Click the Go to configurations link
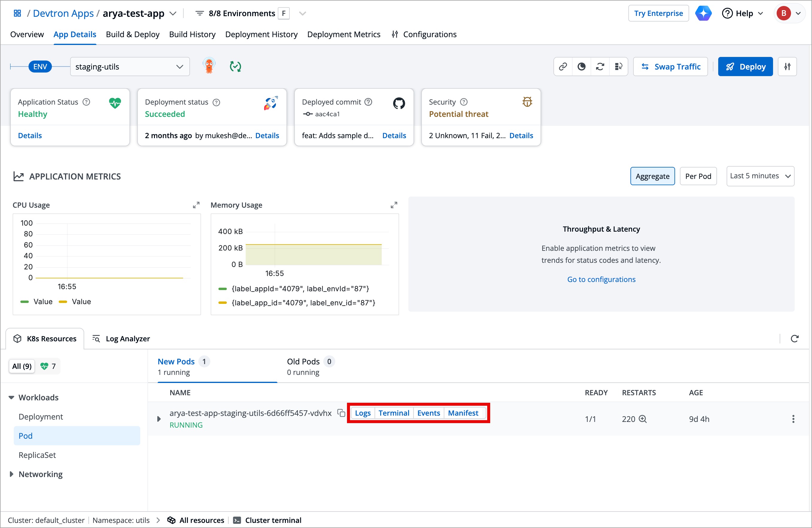The image size is (812, 528). point(601,279)
